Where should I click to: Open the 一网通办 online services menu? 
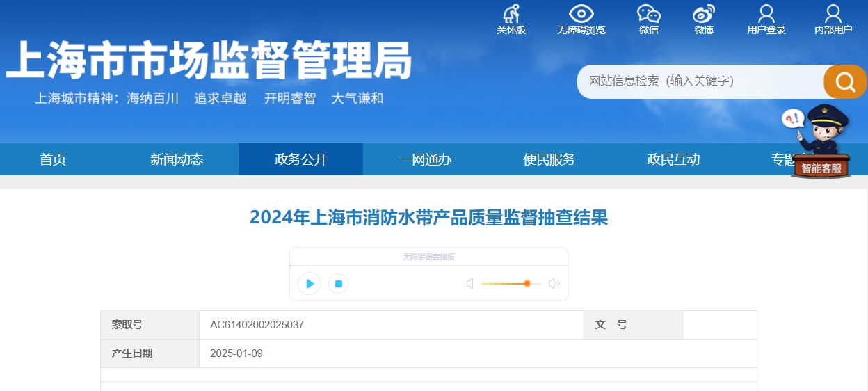(x=425, y=159)
